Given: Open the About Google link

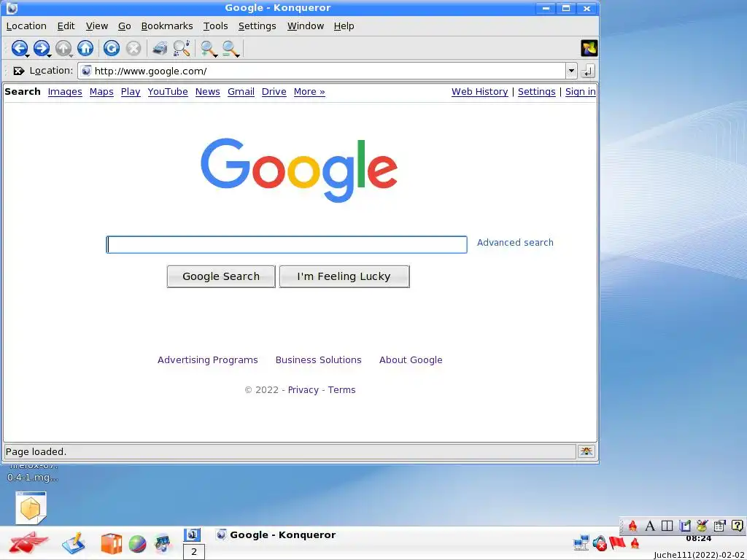Looking at the screenshot, I should pyautogui.click(x=411, y=360).
